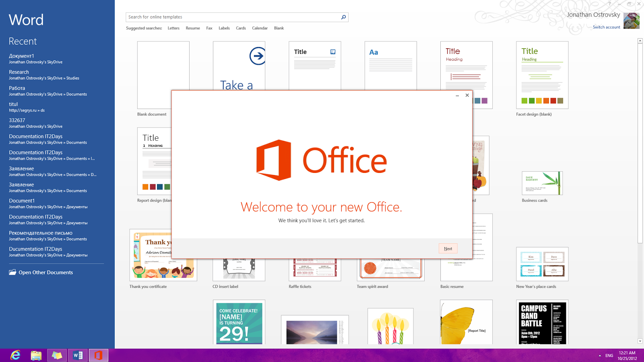Open Internet Explorer from the taskbar
Screen dimensions: 644x362
click(15, 355)
